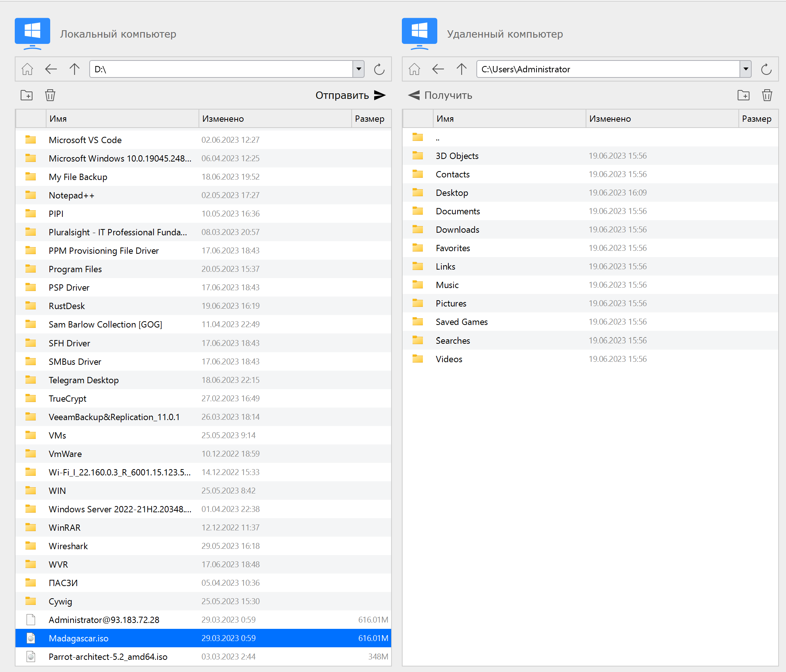Navigate back in remote computer panel

click(438, 69)
